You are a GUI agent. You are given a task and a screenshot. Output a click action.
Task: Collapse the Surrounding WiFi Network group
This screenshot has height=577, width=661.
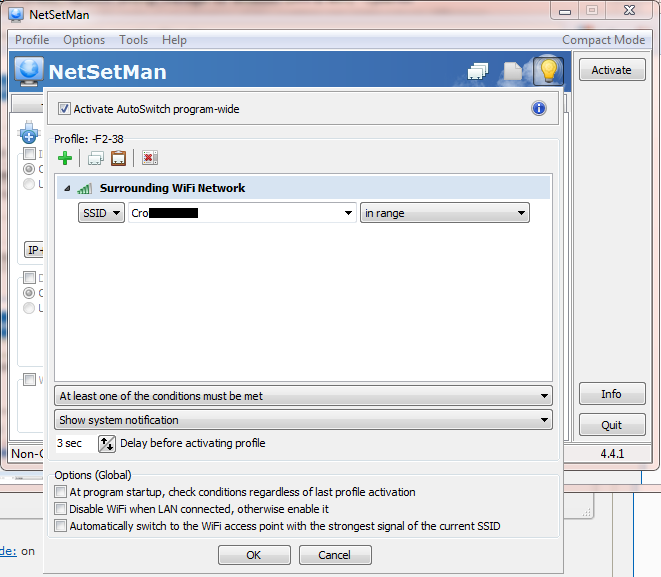pyautogui.click(x=67, y=188)
